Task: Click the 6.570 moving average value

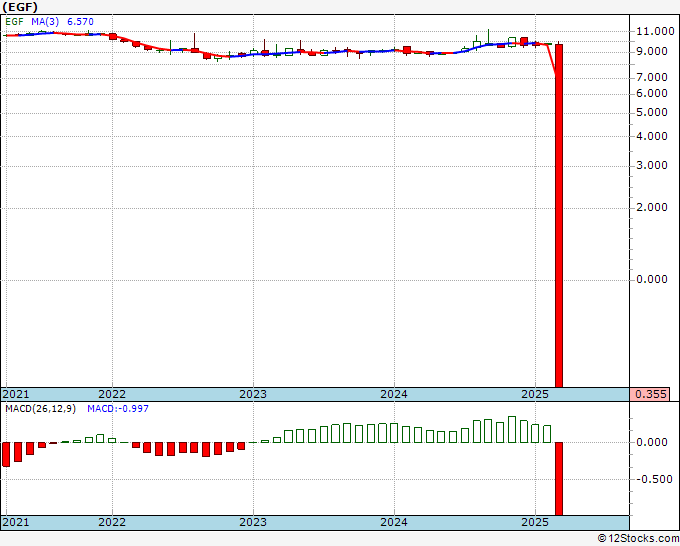Action: 80,22
